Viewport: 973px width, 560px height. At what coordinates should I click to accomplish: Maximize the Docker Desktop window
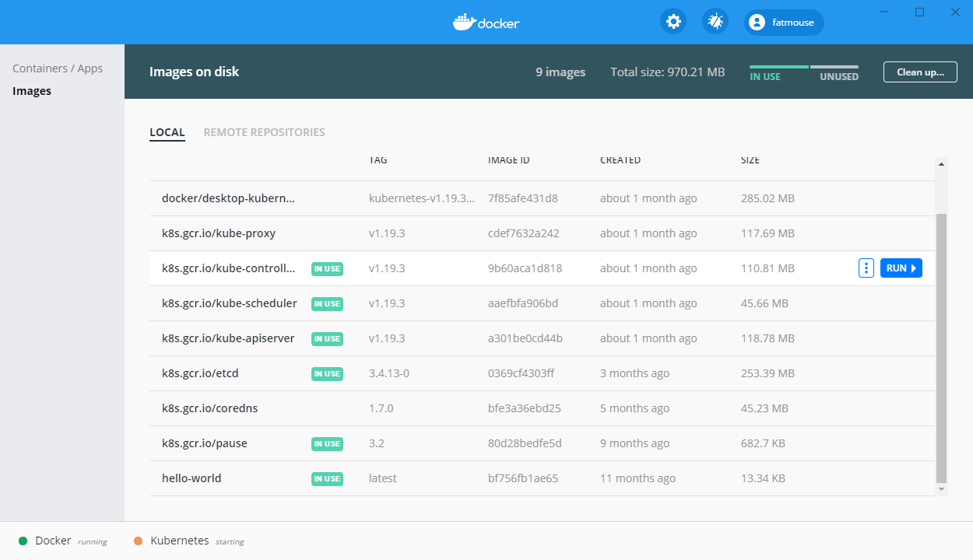tap(919, 12)
